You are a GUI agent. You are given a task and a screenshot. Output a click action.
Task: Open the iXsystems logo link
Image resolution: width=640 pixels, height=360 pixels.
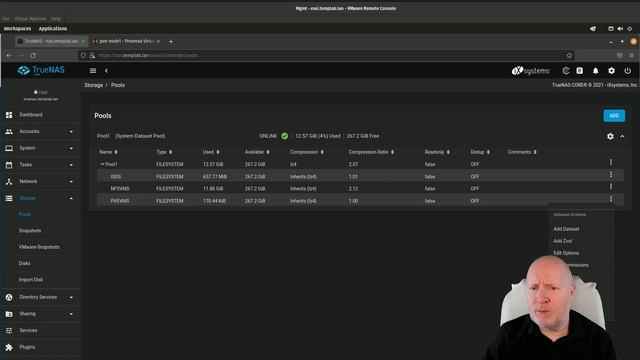(530, 71)
